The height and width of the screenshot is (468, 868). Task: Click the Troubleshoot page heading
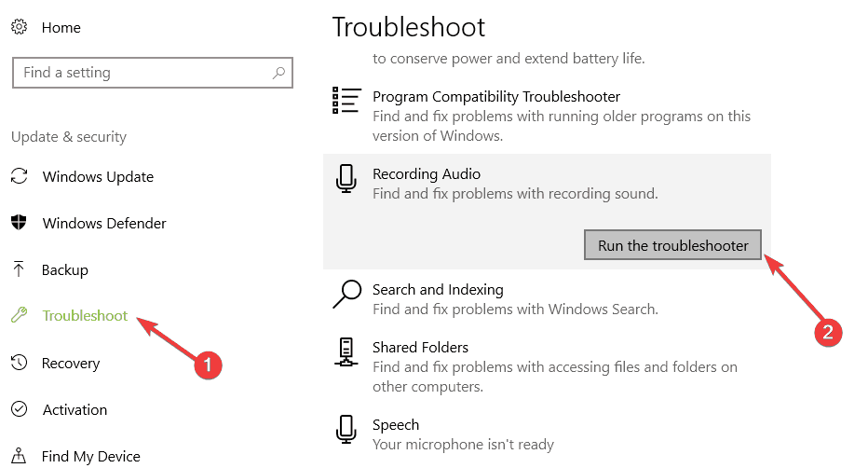409,27
